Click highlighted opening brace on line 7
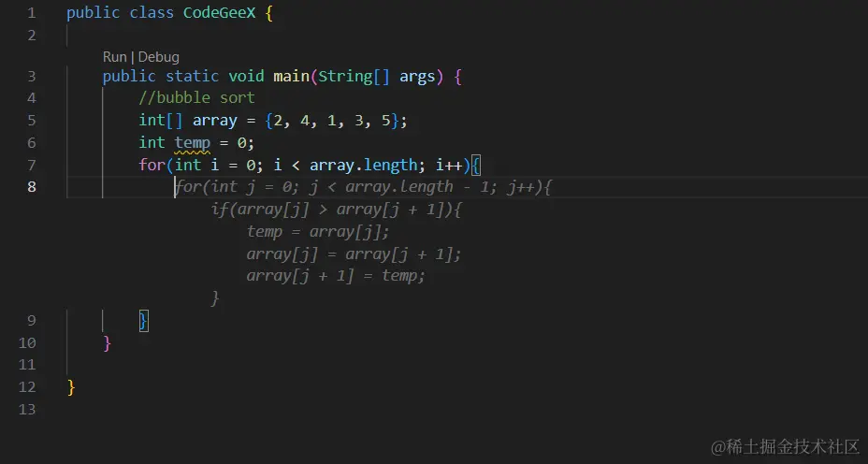This screenshot has width=868, height=464. [x=476, y=165]
